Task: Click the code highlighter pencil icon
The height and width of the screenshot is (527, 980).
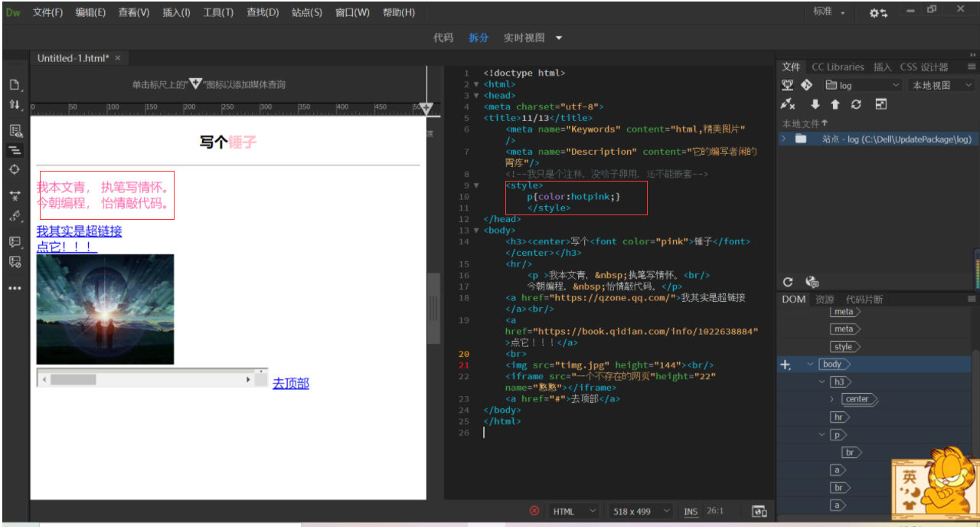Action: coord(15,216)
